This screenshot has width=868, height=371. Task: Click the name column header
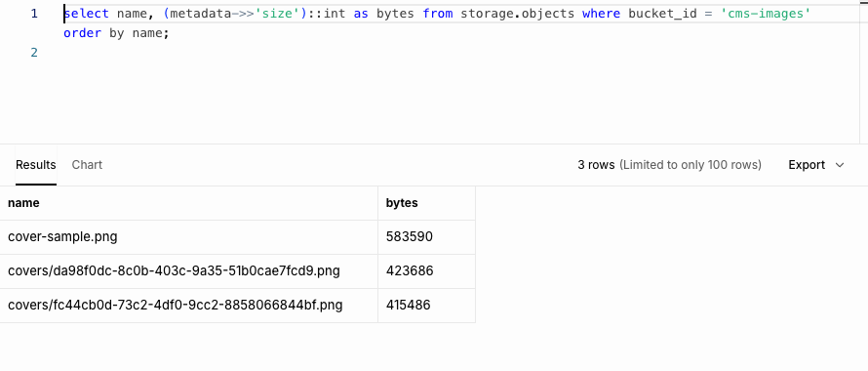point(189,203)
